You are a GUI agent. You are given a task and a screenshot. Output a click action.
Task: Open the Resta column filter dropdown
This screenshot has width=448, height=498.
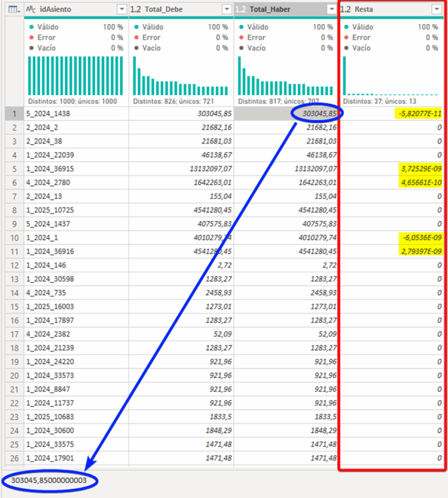point(437,9)
